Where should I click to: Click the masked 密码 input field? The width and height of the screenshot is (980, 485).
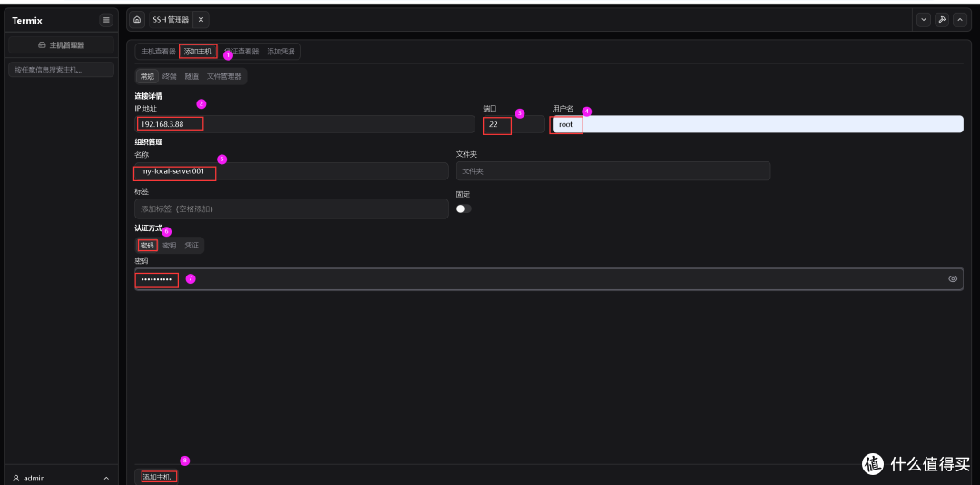coord(549,279)
